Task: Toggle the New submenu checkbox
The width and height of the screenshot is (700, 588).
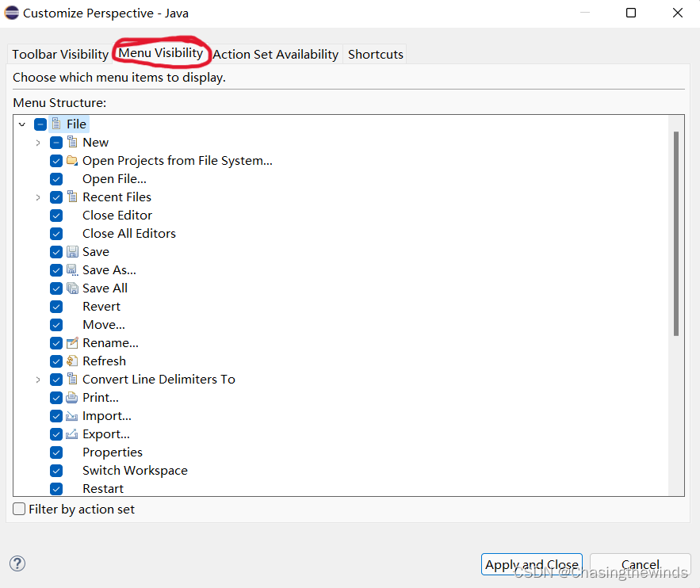Action: (56, 143)
